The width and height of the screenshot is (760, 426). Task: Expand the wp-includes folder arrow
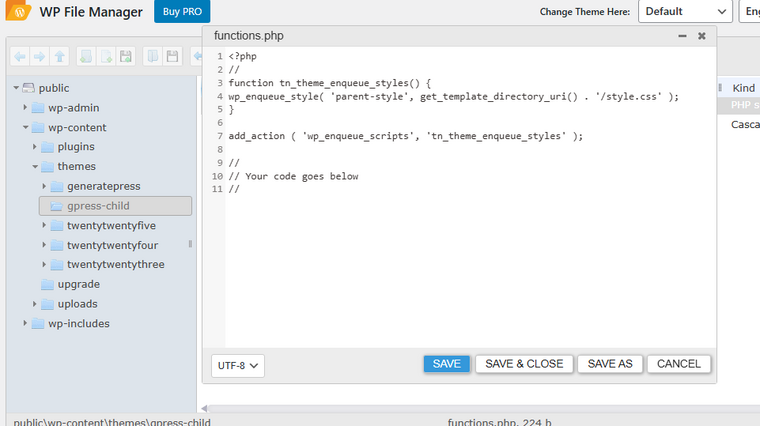tap(26, 324)
